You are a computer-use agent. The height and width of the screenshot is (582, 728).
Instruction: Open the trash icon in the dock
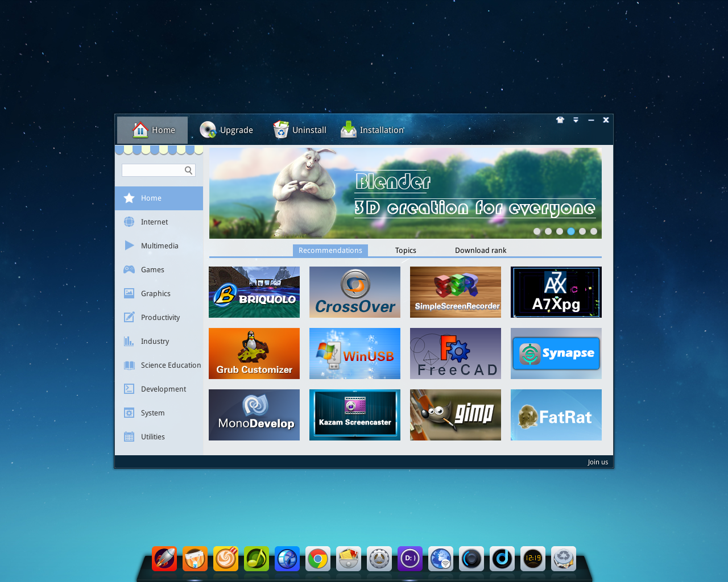click(x=564, y=559)
